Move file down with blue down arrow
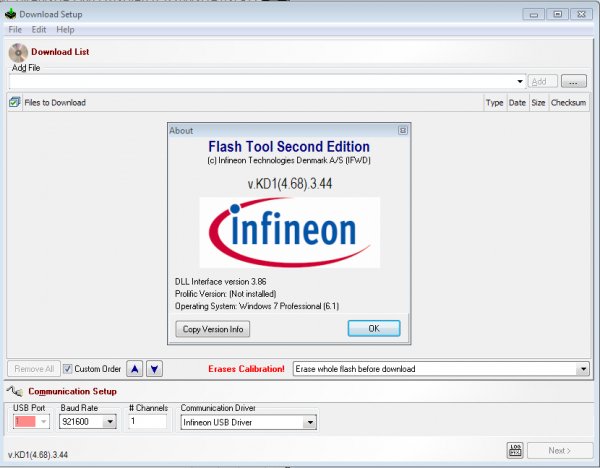 coord(155,369)
